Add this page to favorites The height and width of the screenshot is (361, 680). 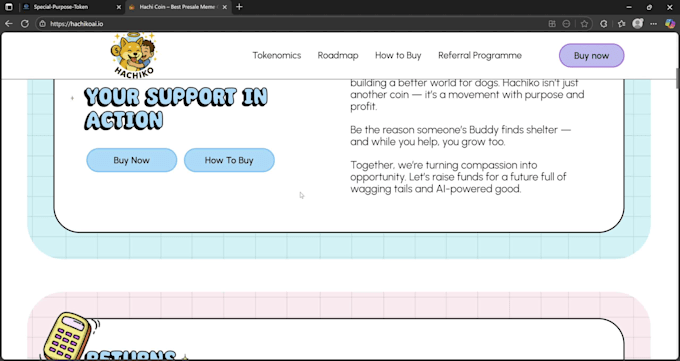584,24
